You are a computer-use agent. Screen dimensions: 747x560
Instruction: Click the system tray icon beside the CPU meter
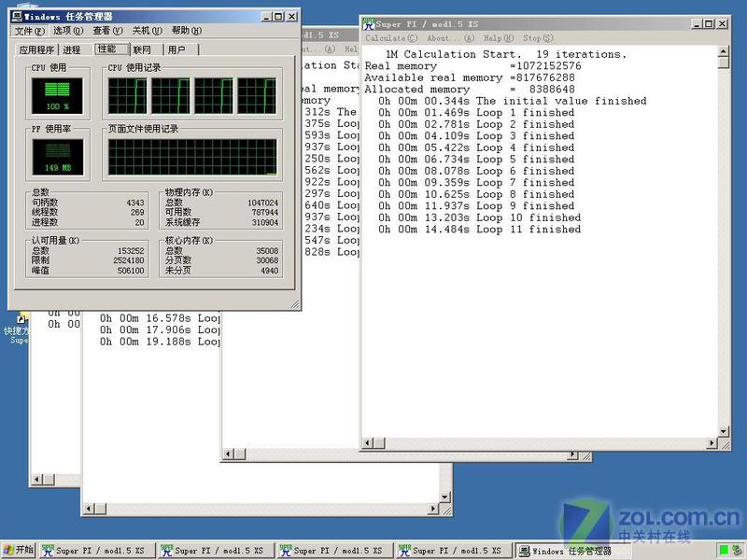(738, 551)
